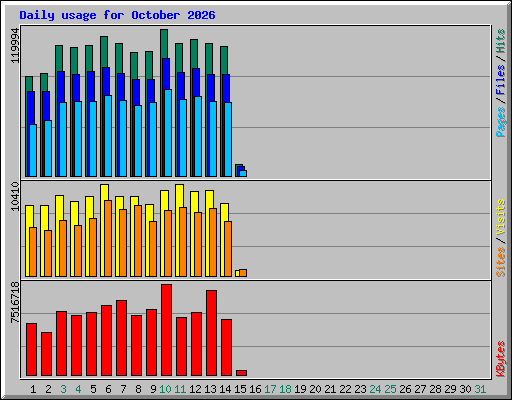Screen dimensions: 512x400
Task: Click day label '9' on x-axis
Action: point(153,389)
